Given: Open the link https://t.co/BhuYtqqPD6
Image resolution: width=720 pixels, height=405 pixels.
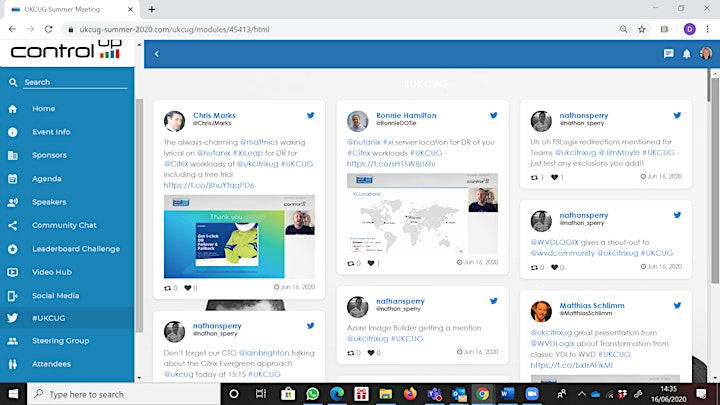Looking at the screenshot, I should (209, 185).
